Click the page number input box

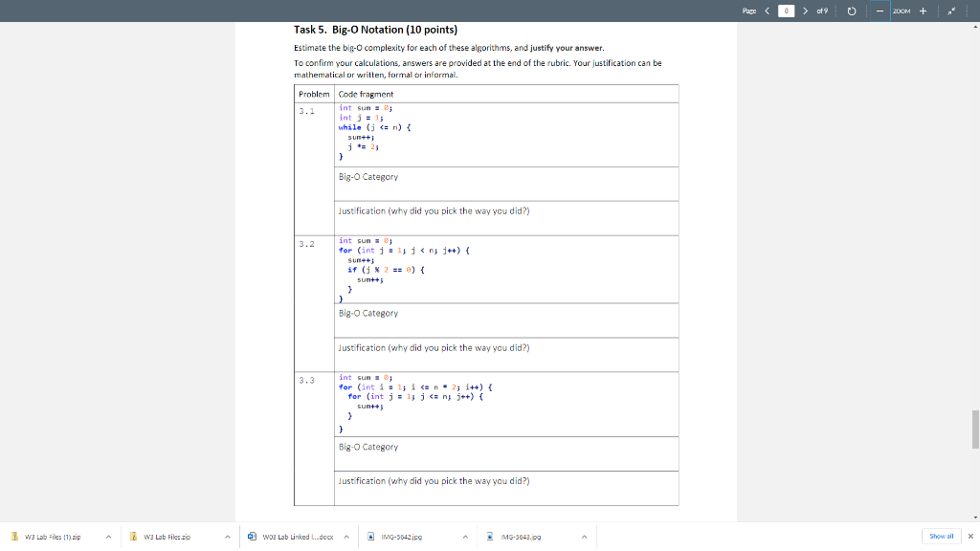coord(787,11)
